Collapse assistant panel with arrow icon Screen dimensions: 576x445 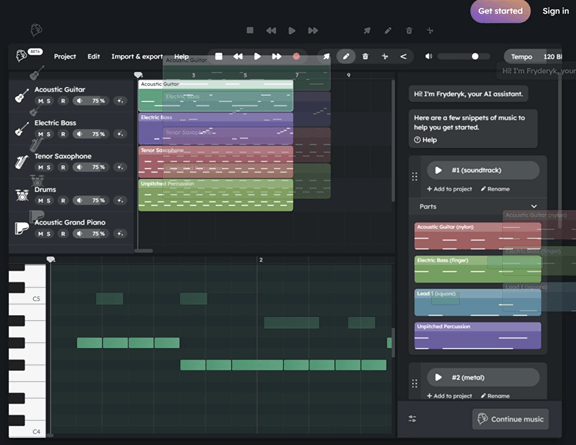pyautogui.click(x=403, y=57)
